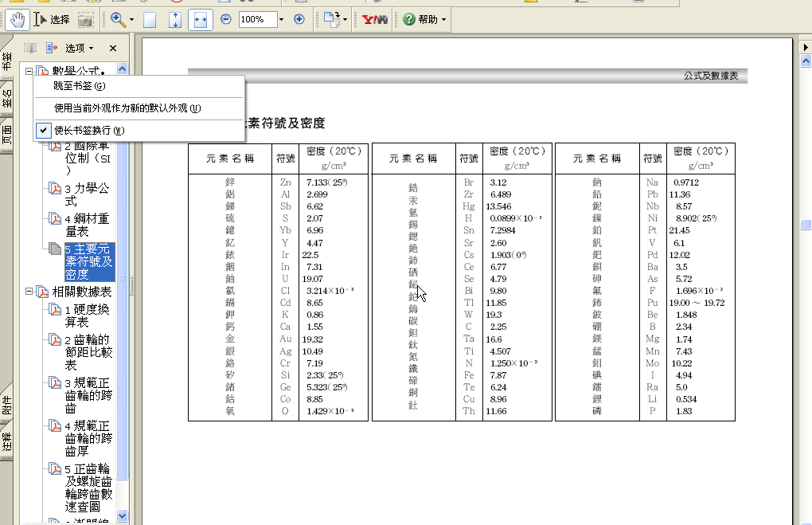Choose 使用当前外观作为新的默认外观 menu item
The height and width of the screenshot is (525, 812).
point(139,108)
